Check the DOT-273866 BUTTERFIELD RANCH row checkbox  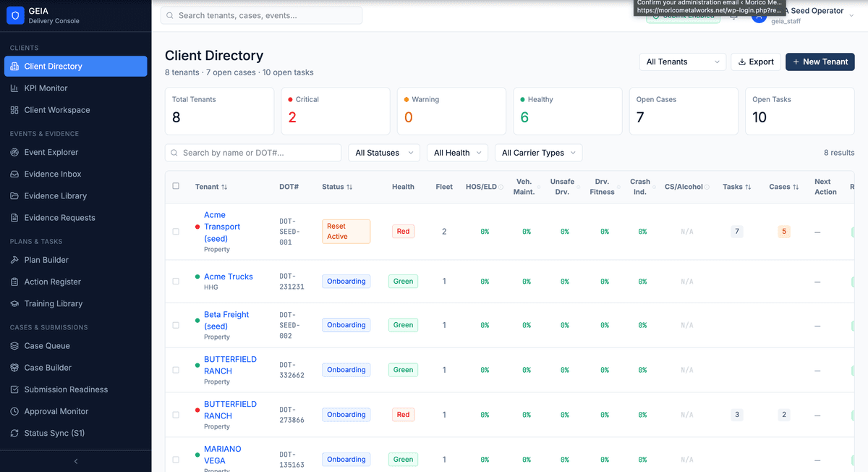176,415
